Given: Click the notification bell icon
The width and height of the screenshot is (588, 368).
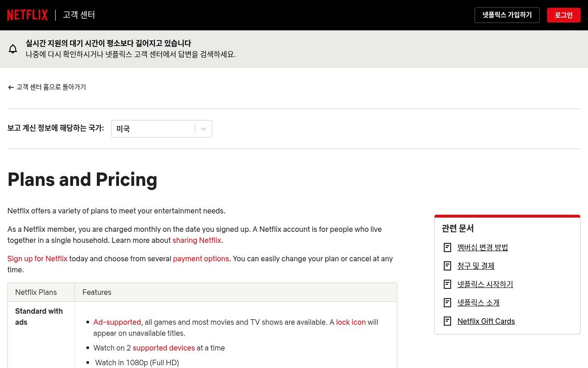Looking at the screenshot, I should pos(13,49).
